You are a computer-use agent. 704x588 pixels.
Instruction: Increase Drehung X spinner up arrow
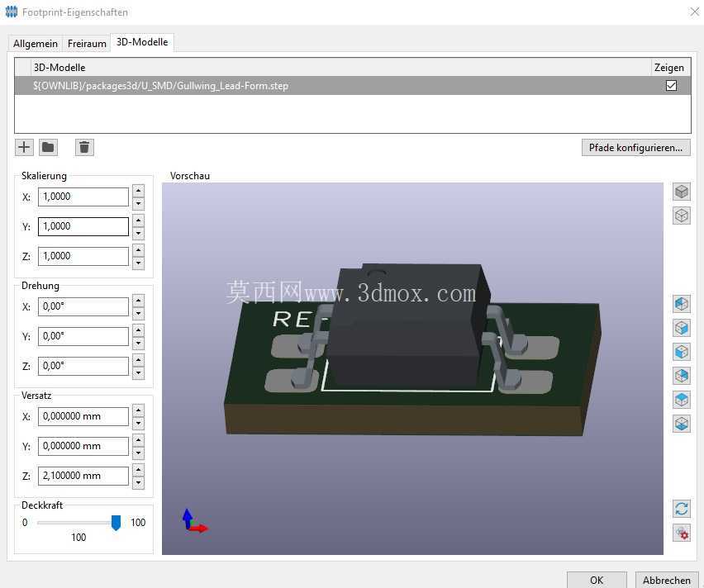(138, 301)
